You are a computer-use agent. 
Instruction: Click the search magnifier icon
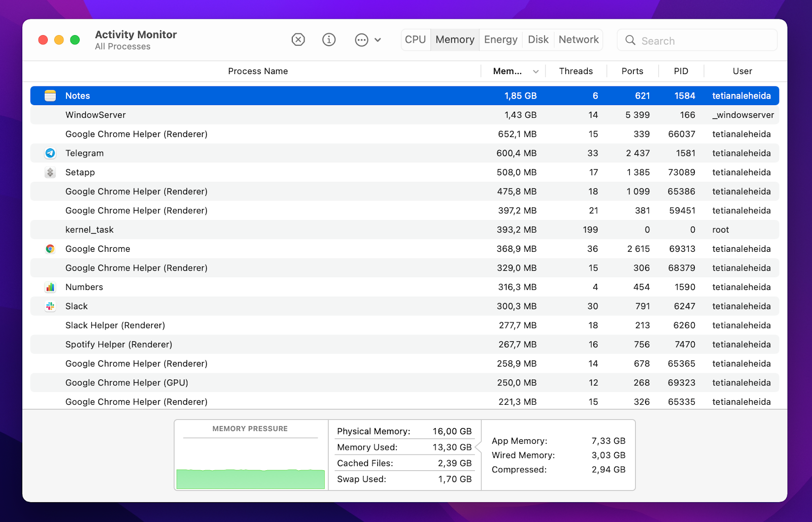630,40
